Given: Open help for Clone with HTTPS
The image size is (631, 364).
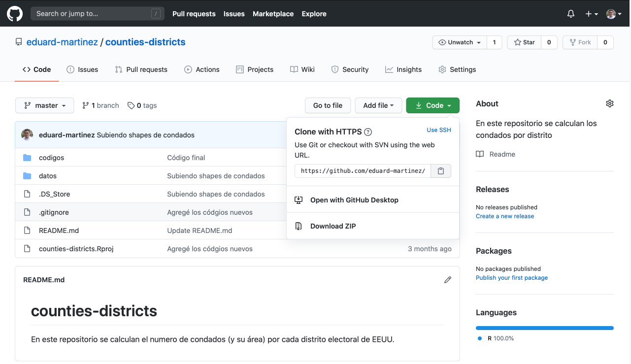Looking at the screenshot, I should (x=368, y=132).
